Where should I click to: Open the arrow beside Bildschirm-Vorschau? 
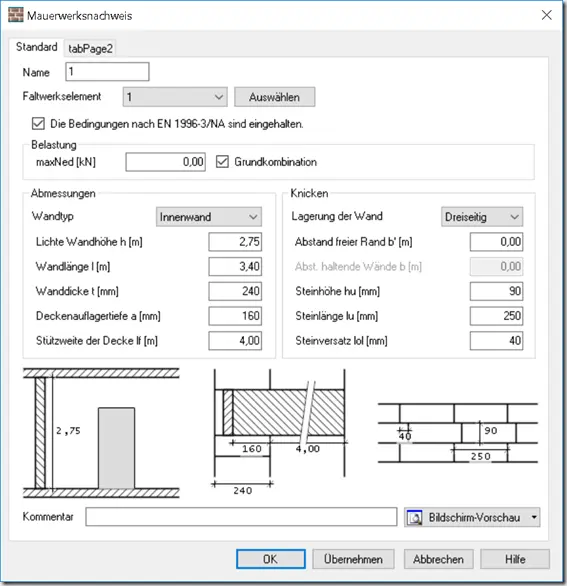tap(534, 517)
